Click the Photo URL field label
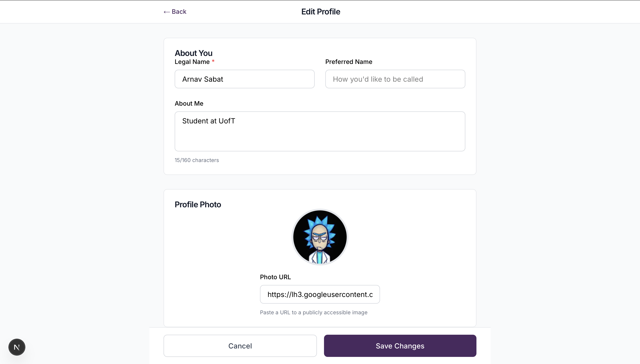Image resolution: width=640 pixels, height=364 pixels. 275,277
